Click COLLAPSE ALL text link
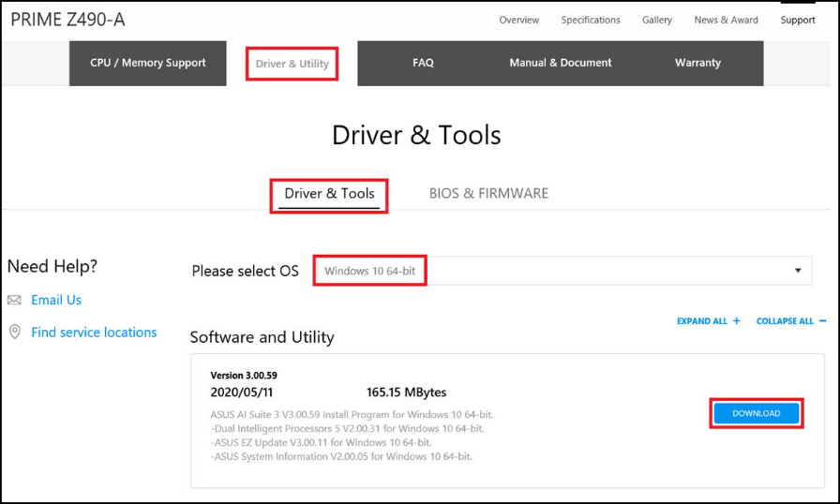840x504 pixels. (x=785, y=321)
